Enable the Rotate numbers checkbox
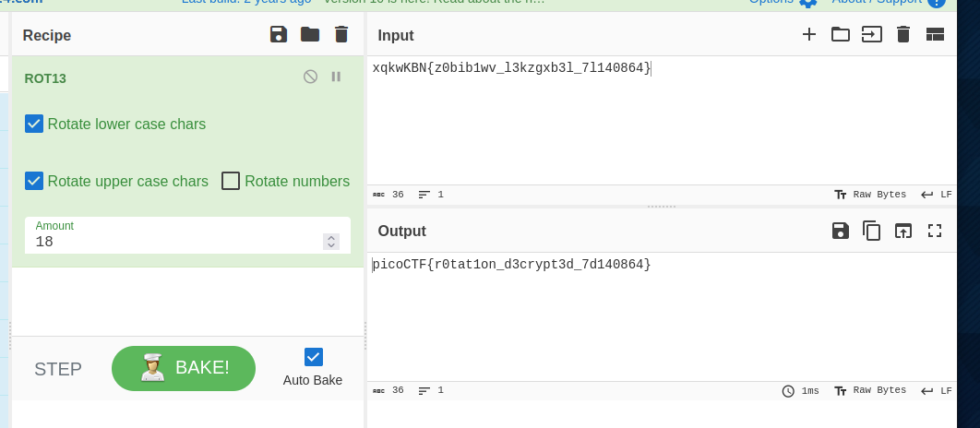 [x=231, y=181]
